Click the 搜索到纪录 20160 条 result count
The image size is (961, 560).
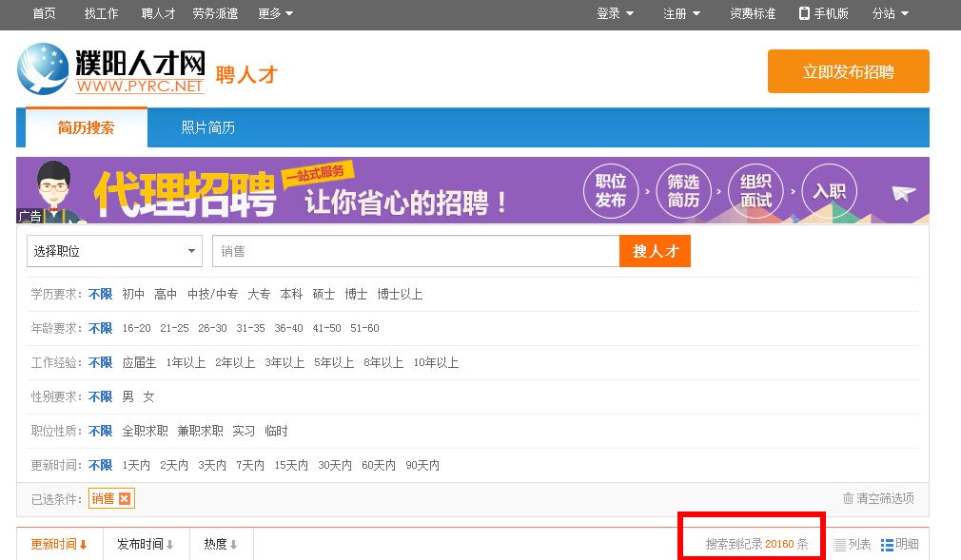click(757, 544)
